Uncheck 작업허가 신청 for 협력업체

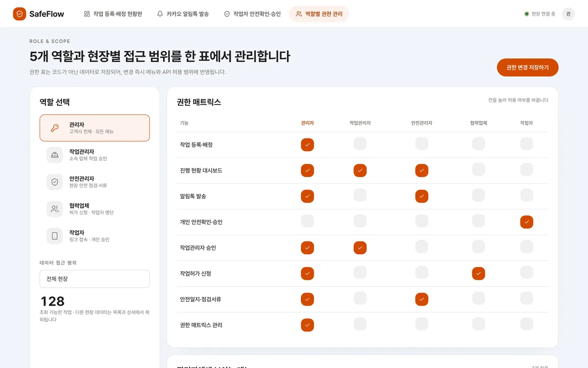tap(479, 273)
